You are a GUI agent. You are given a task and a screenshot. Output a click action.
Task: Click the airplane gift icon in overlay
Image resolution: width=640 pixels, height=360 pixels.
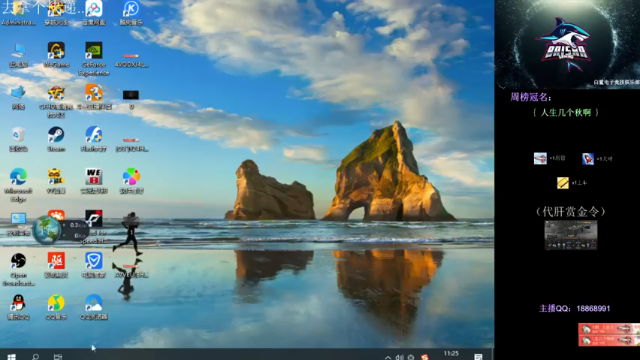tap(540, 158)
